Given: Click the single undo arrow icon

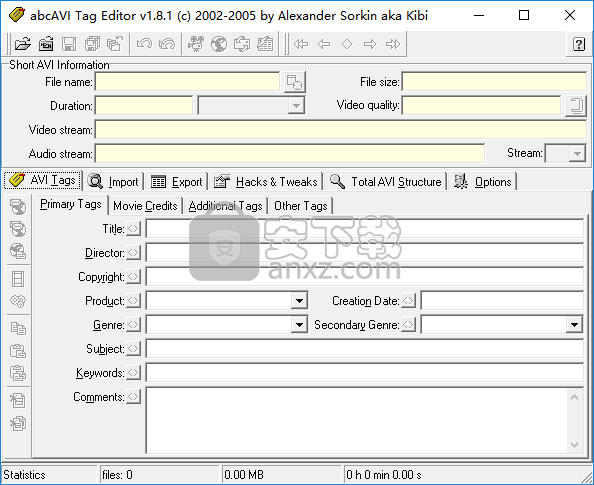Looking at the screenshot, I should coord(144,44).
